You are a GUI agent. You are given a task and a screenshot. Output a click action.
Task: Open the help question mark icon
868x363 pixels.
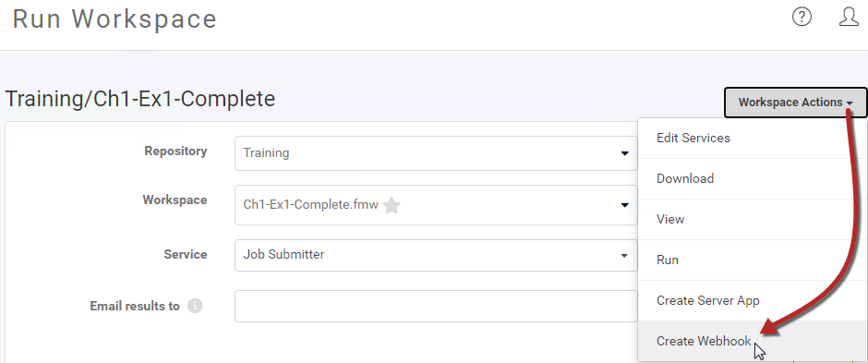(802, 18)
